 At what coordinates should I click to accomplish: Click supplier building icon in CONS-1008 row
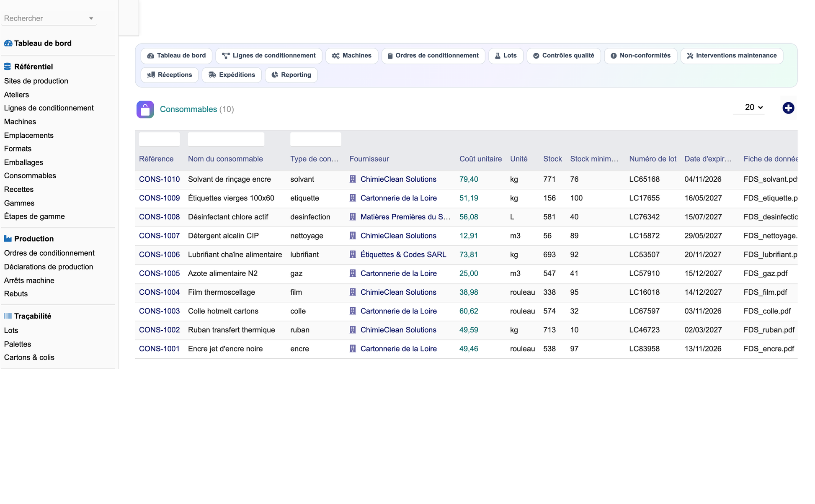click(353, 217)
